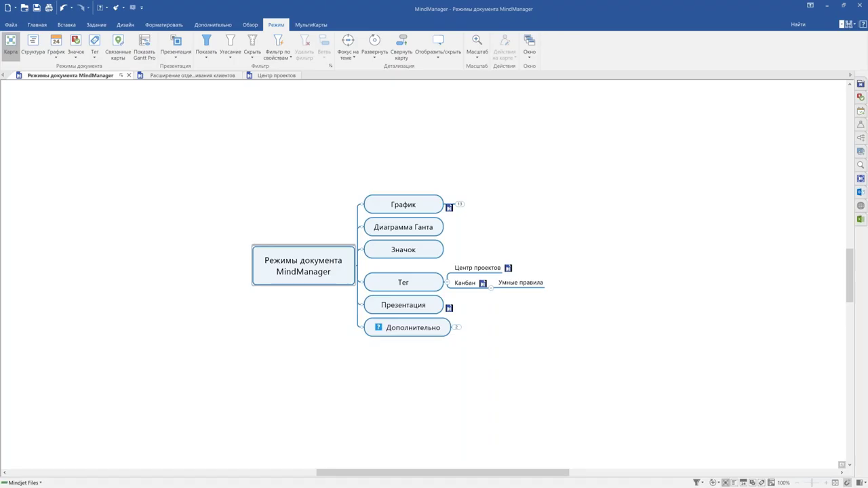This screenshot has width=868, height=488.
Task: Click the Угасание fade filter icon
Action: (231, 41)
